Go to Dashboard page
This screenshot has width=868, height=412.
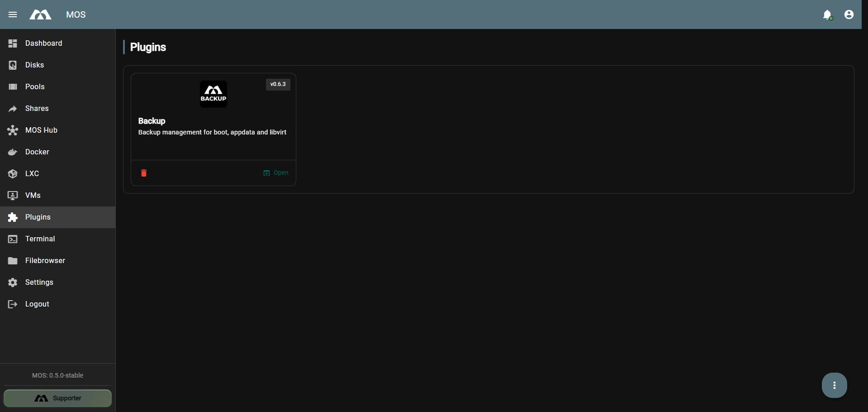click(x=57, y=43)
